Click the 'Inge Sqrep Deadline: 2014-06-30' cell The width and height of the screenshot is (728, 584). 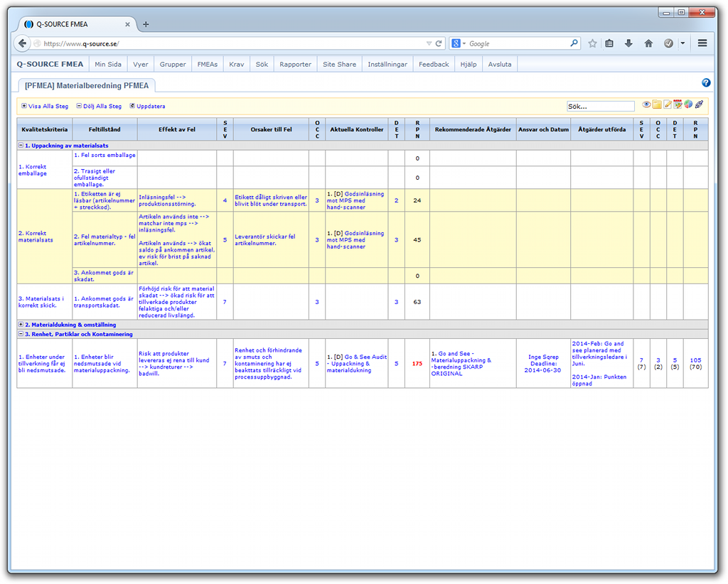[543, 364]
